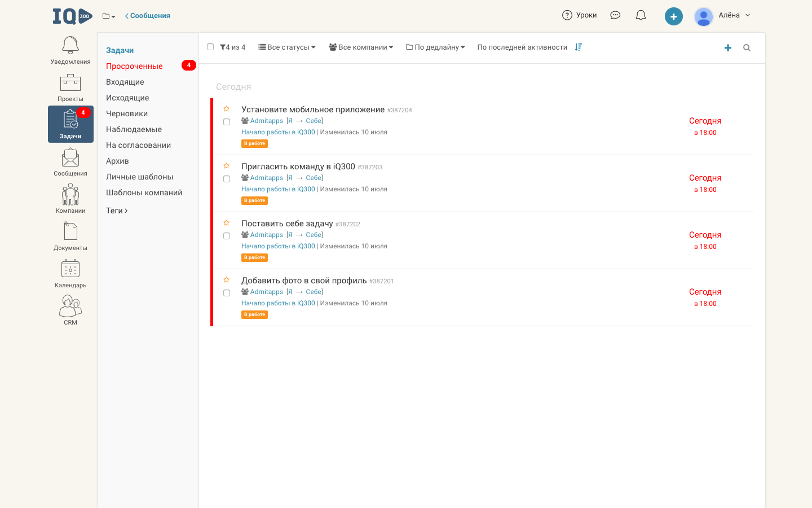Screen dimensions: 812x508
Task: Click the Задачи heading in task menu
Action: coord(120,50)
